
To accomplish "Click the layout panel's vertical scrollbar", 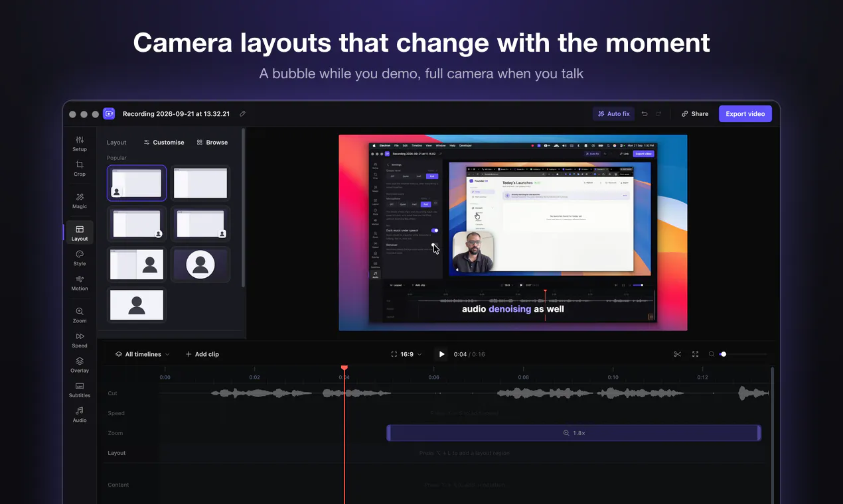I will pyautogui.click(x=244, y=207).
